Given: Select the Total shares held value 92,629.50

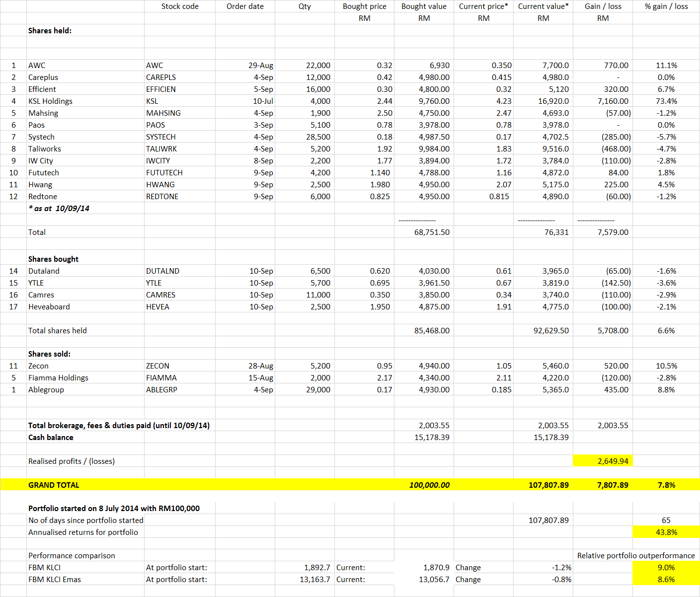Looking at the screenshot, I should coord(544,331).
